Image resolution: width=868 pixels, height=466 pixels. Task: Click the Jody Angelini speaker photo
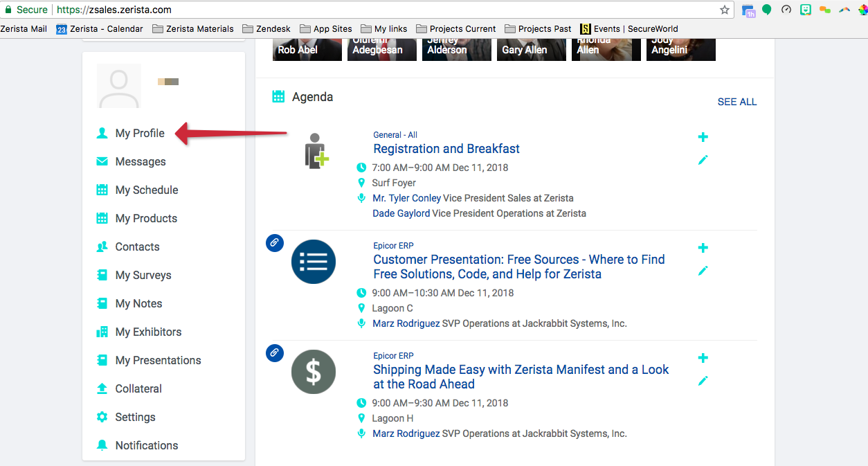(x=681, y=50)
